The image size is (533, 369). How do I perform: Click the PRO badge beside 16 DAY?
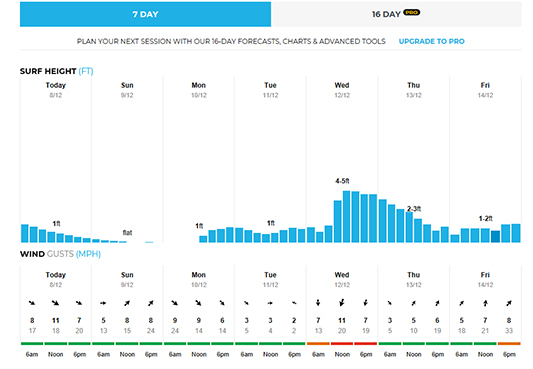click(x=412, y=13)
